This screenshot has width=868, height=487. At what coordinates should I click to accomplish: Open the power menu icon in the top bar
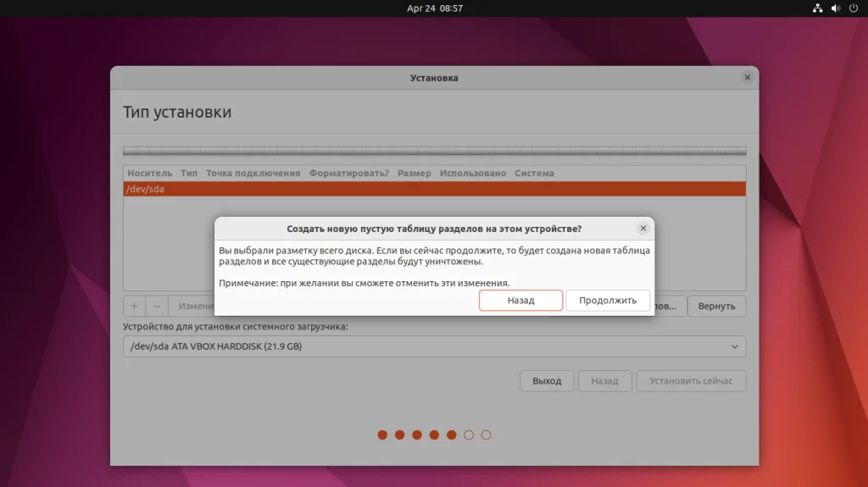click(x=853, y=8)
